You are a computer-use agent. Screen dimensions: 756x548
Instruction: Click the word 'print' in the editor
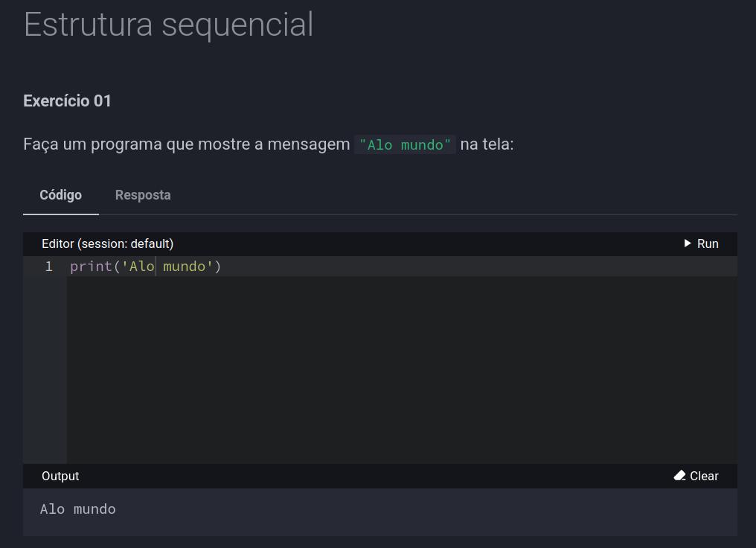(91, 267)
